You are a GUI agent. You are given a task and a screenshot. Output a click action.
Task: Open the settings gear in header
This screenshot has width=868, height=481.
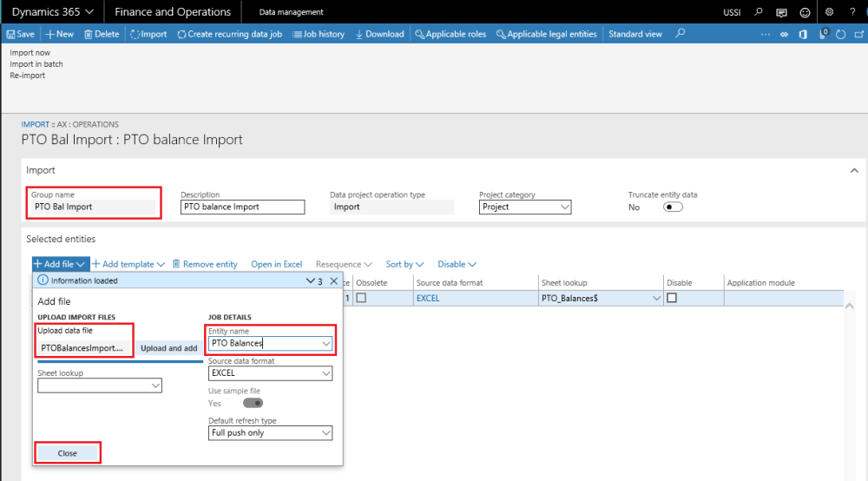829,12
